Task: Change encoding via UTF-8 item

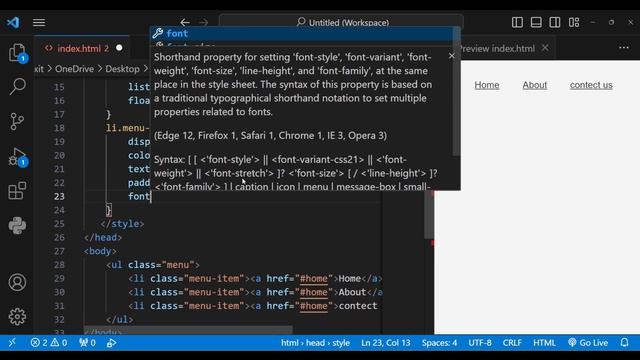Action: point(480,343)
